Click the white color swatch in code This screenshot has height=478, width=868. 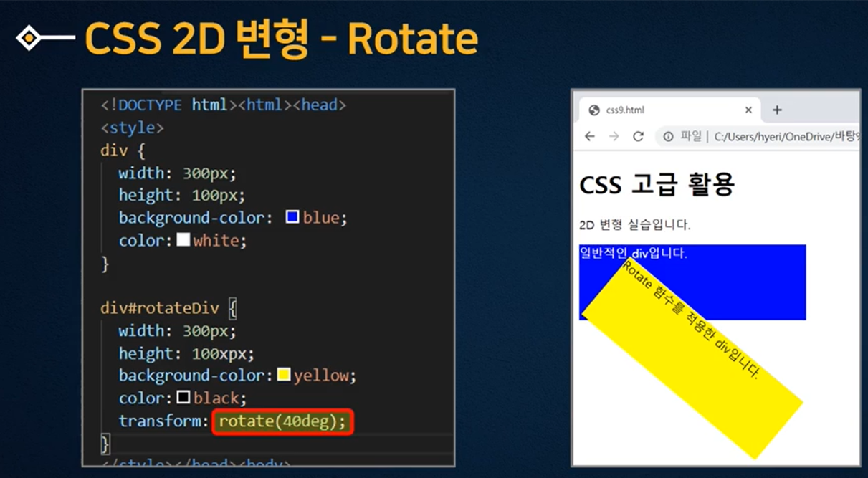(x=183, y=239)
